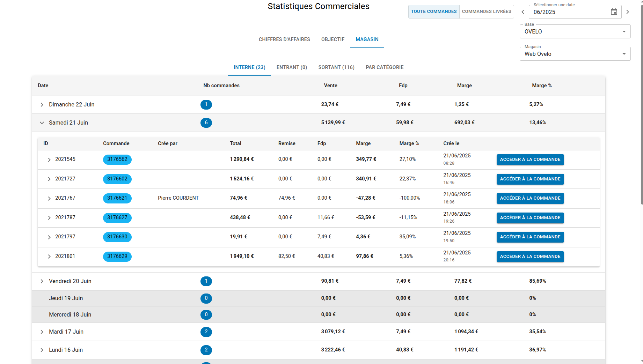This screenshot has width=643, height=364.
Task: Click the badge 3176621 next to Pierre COURDENT
Action: coord(117,198)
